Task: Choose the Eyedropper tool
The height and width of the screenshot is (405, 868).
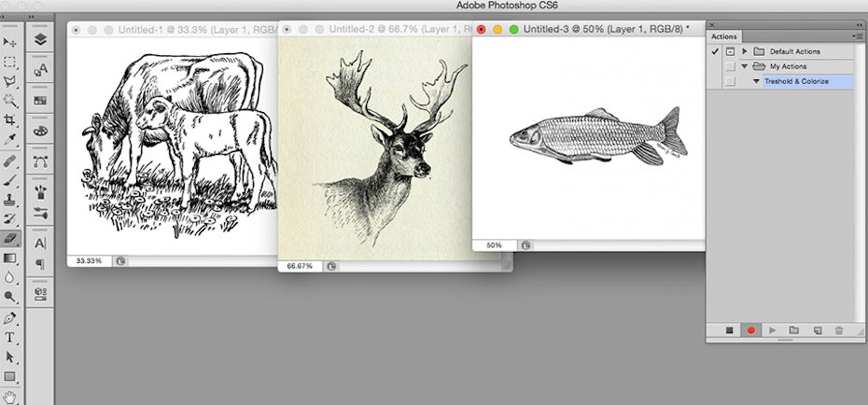Action: [x=10, y=140]
